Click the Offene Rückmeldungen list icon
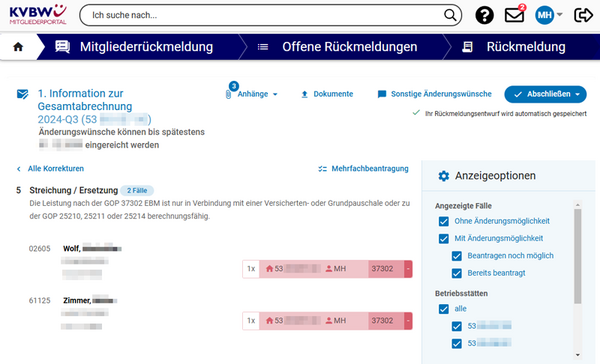This screenshot has height=364, width=600. tap(263, 47)
